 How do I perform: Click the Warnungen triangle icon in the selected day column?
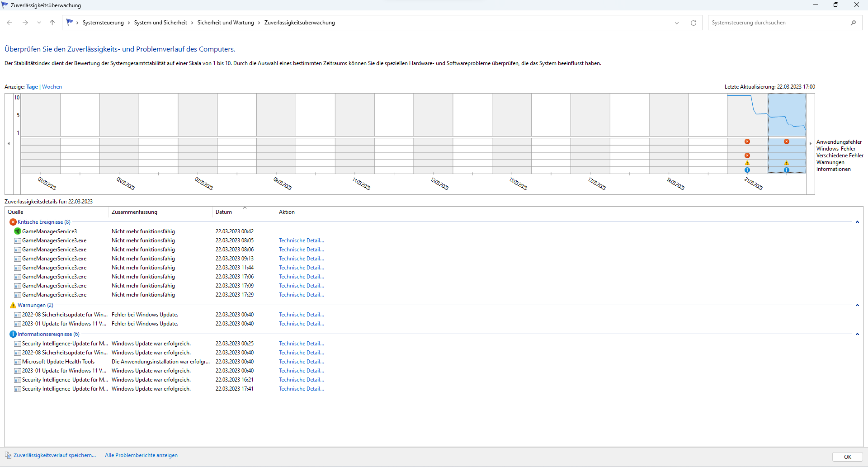click(787, 163)
